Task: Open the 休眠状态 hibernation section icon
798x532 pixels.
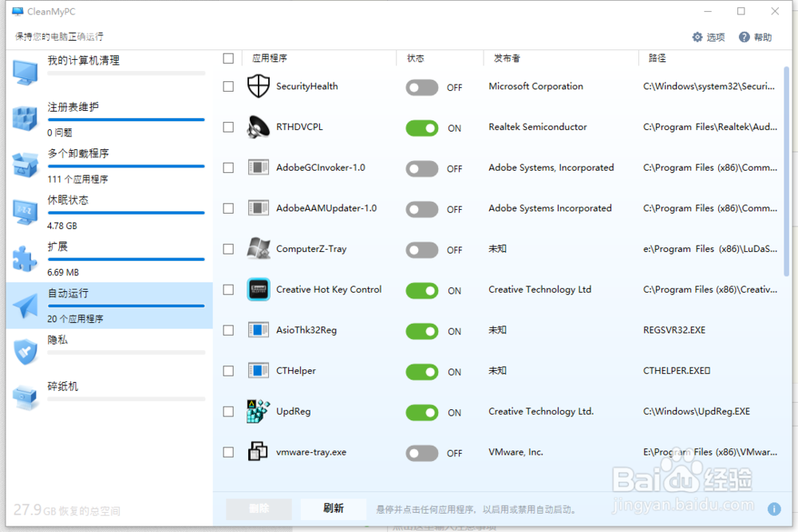Action: (25, 211)
